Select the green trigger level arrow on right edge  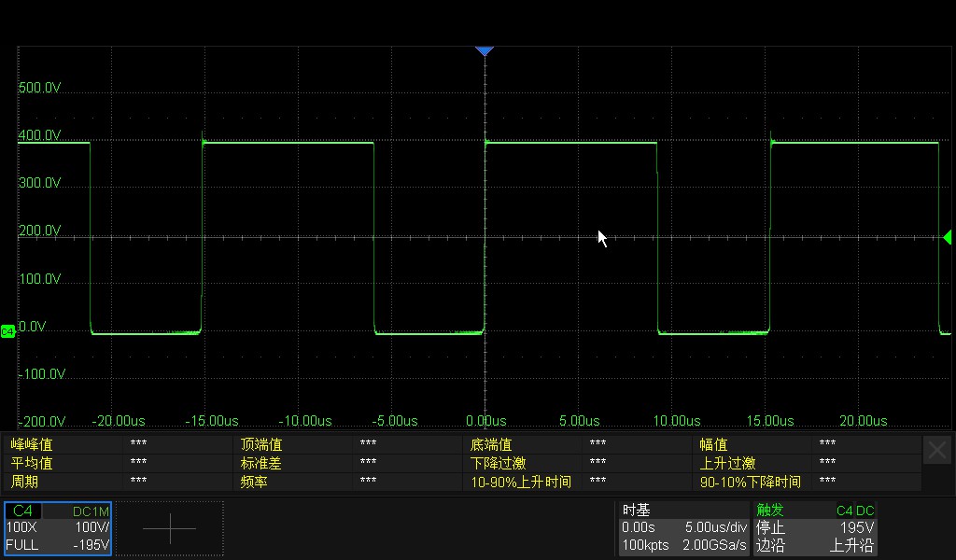coord(947,238)
